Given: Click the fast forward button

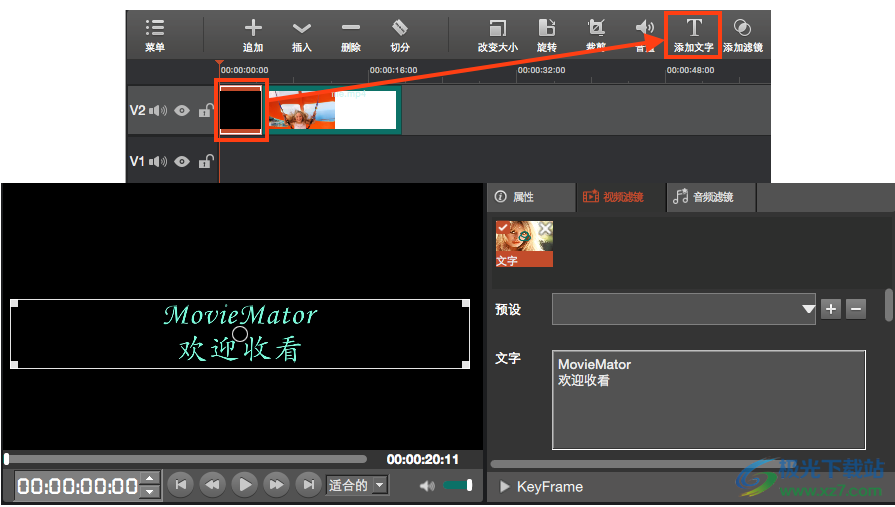Looking at the screenshot, I should (x=276, y=485).
